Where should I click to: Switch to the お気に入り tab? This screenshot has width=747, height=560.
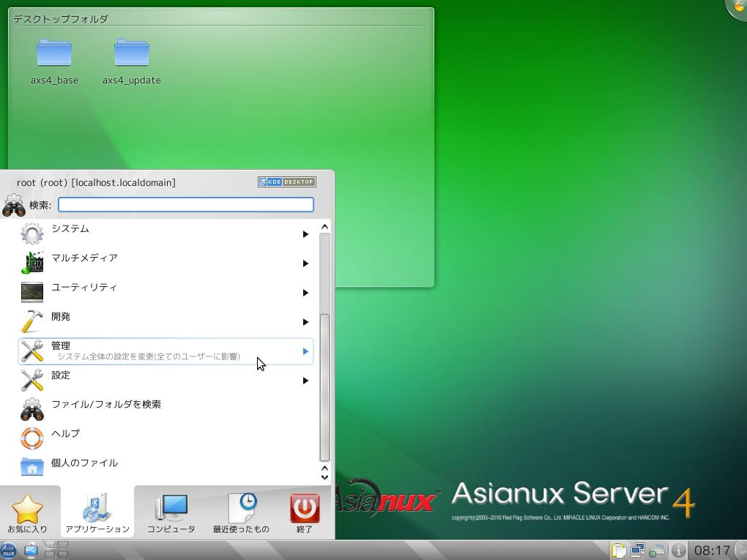(27, 512)
